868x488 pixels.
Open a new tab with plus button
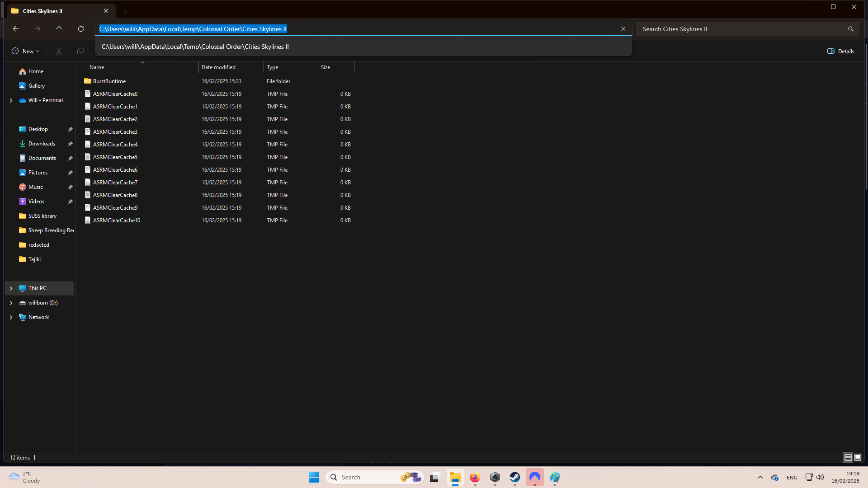pyautogui.click(x=126, y=11)
